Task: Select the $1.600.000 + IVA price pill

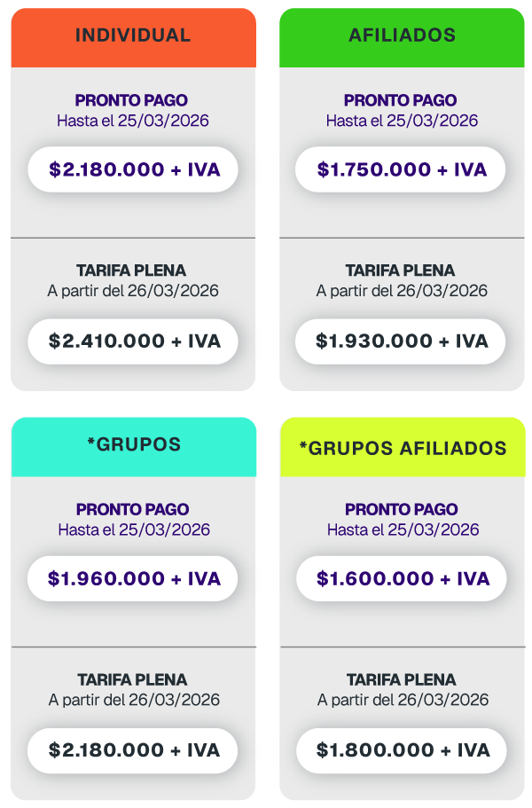Action: click(x=403, y=579)
